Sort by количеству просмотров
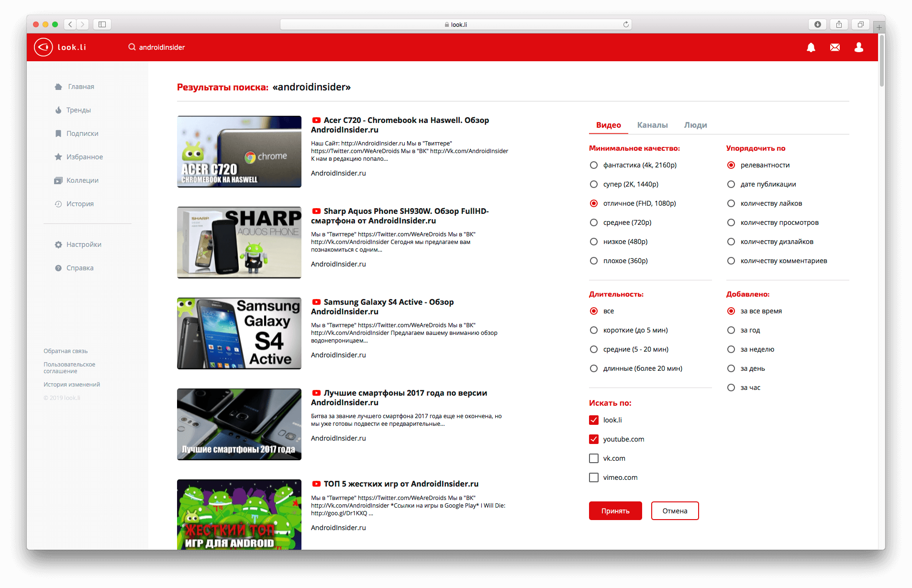Image resolution: width=912 pixels, height=588 pixels. (x=731, y=222)
